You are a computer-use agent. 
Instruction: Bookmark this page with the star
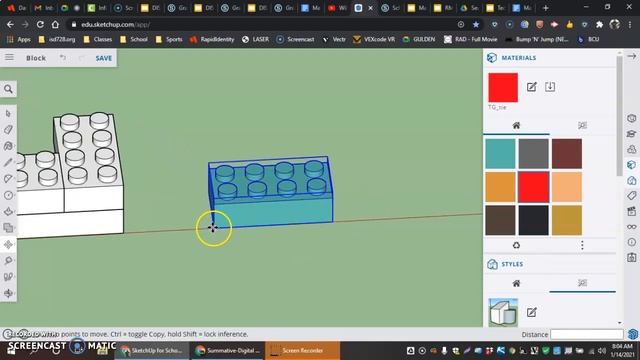point(476,24)
